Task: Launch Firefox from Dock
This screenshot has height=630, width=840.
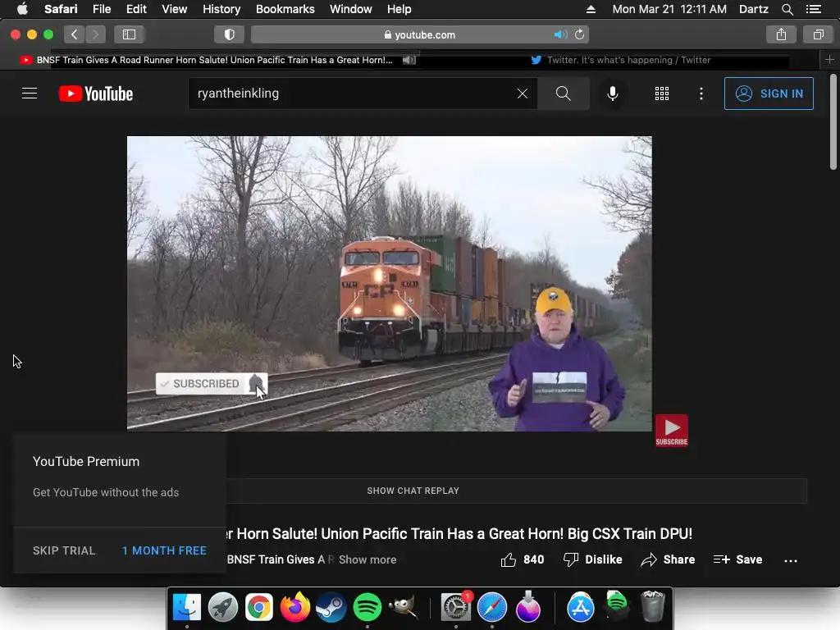Action: [295, 607]
